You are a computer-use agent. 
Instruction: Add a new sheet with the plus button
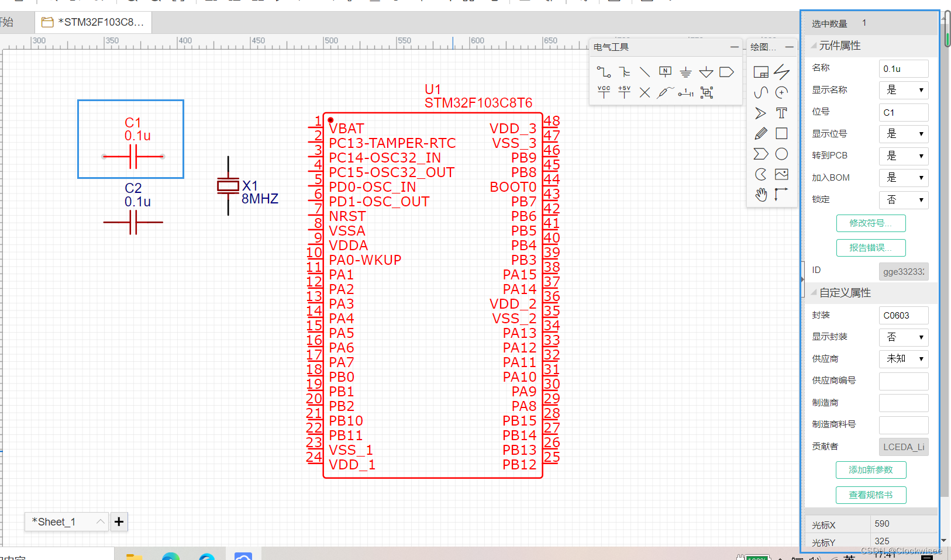click(x=119, y=521)
